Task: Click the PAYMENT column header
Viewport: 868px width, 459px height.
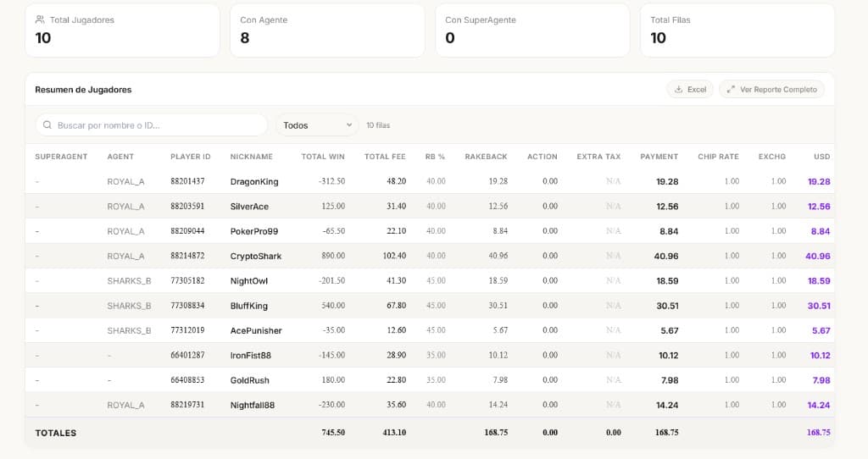Action: (x=659, y=157)
